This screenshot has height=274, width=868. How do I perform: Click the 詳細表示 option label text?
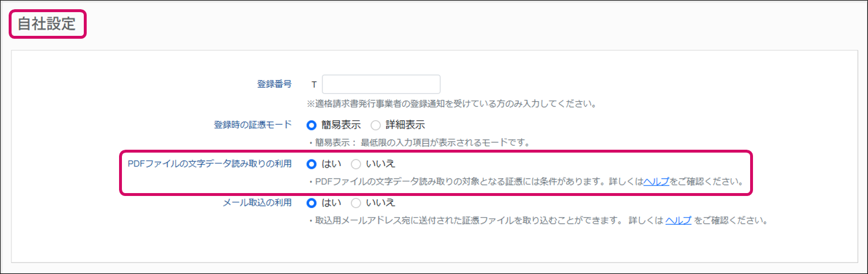pyautogui.click(x=405, y=125)
